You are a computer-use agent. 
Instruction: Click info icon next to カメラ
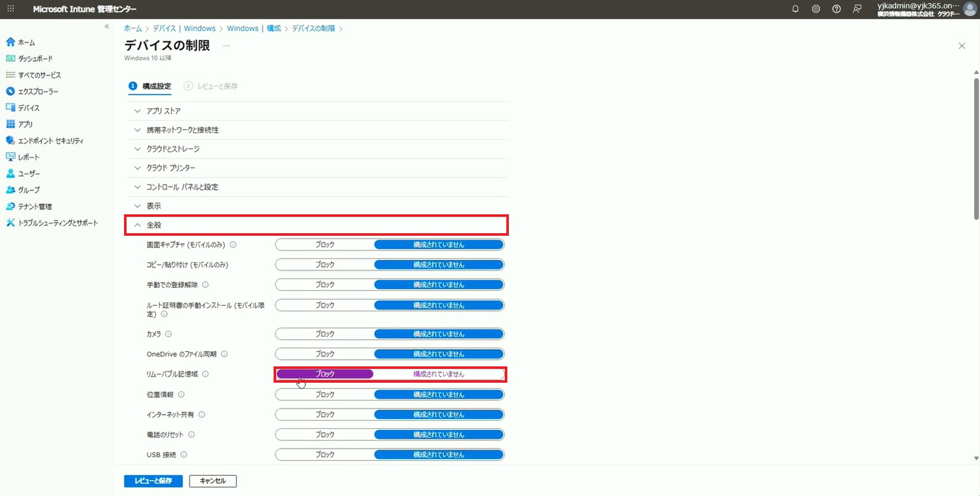(x=168, y=334)
